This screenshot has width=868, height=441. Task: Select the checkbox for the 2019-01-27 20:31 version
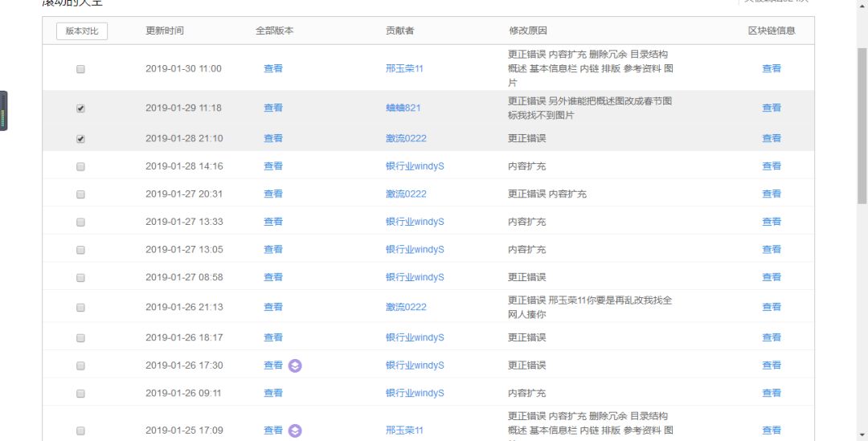tap(81, 194)
